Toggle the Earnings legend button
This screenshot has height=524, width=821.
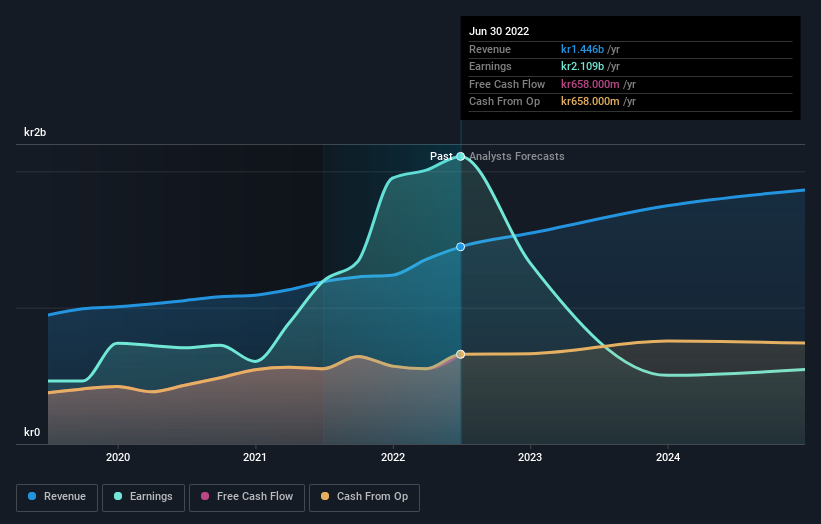pyautogui.click(x=143, y=497)
